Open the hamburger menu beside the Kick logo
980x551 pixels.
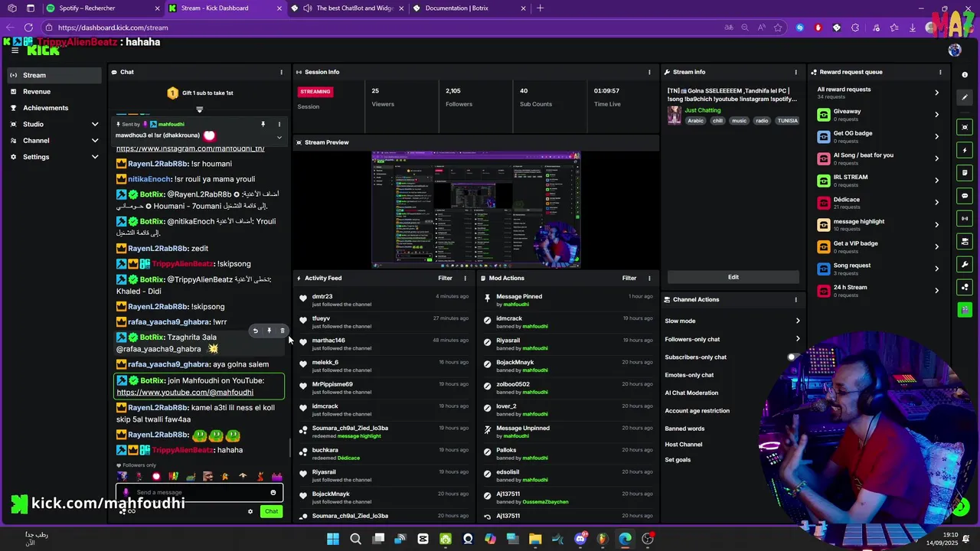pos(15,51)
